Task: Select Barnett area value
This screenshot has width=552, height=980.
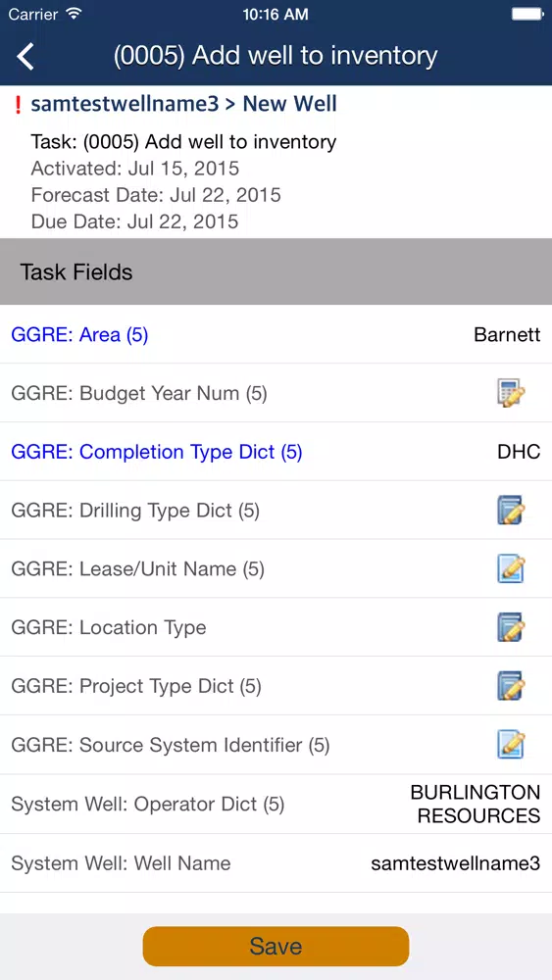Action: coord(507,334)
